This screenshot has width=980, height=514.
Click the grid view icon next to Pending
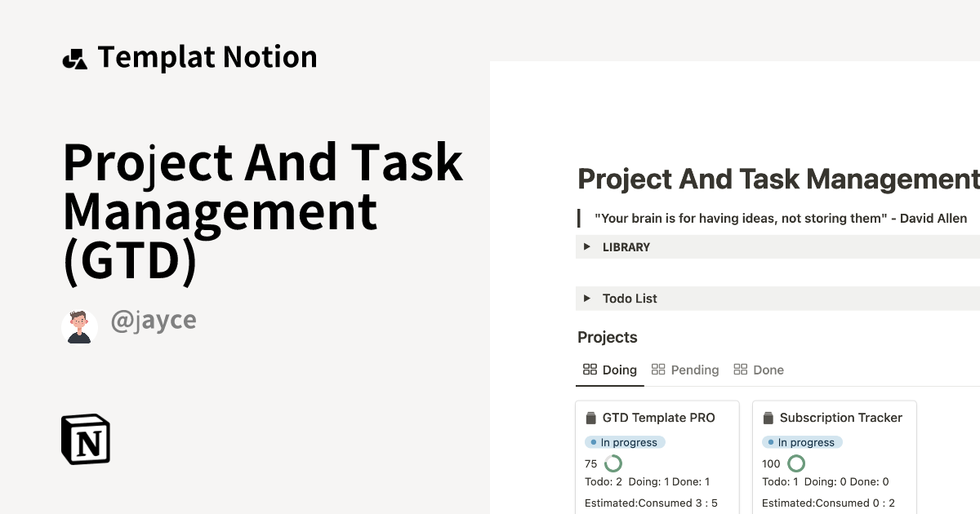click(x=657, y=369)
